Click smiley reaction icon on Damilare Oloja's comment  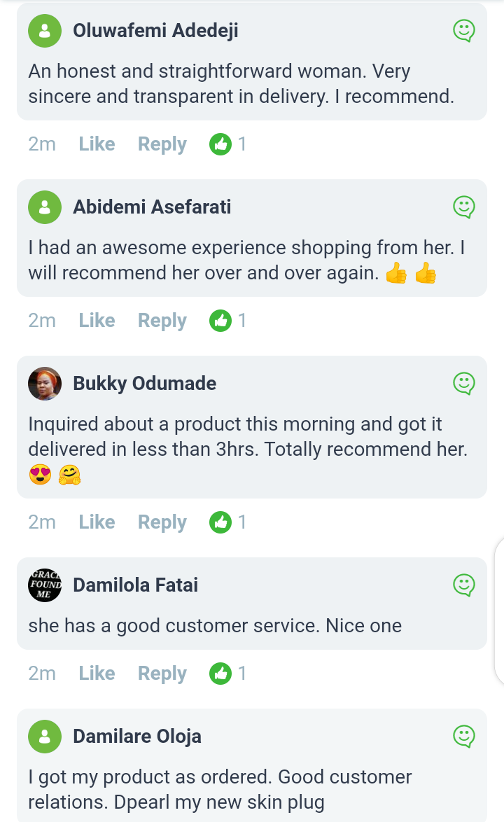(464, 737)
